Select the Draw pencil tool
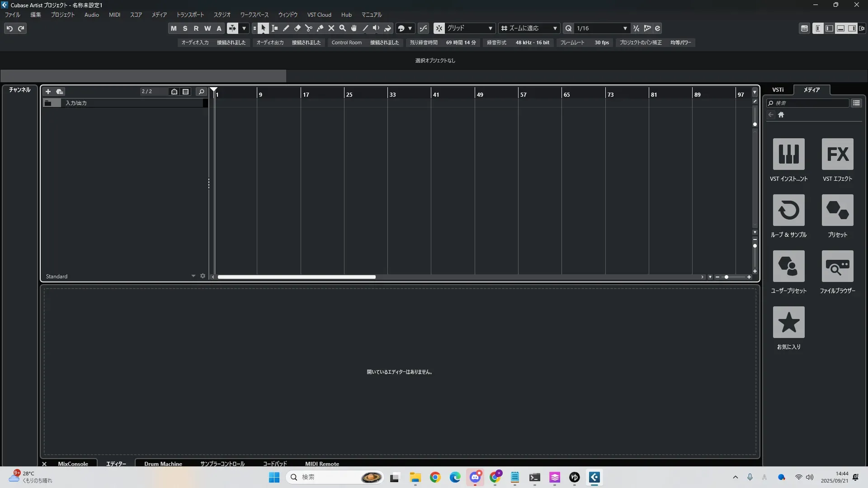Viewport: 868px width, 488px height. pyautogui.click(x=286, y=28)
